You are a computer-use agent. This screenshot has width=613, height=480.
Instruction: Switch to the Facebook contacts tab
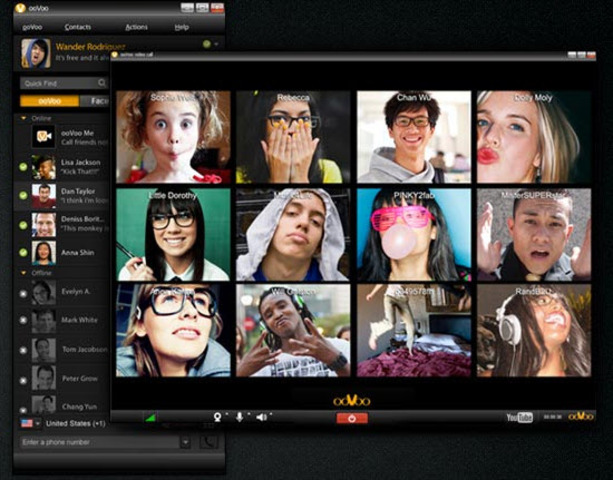95,101
